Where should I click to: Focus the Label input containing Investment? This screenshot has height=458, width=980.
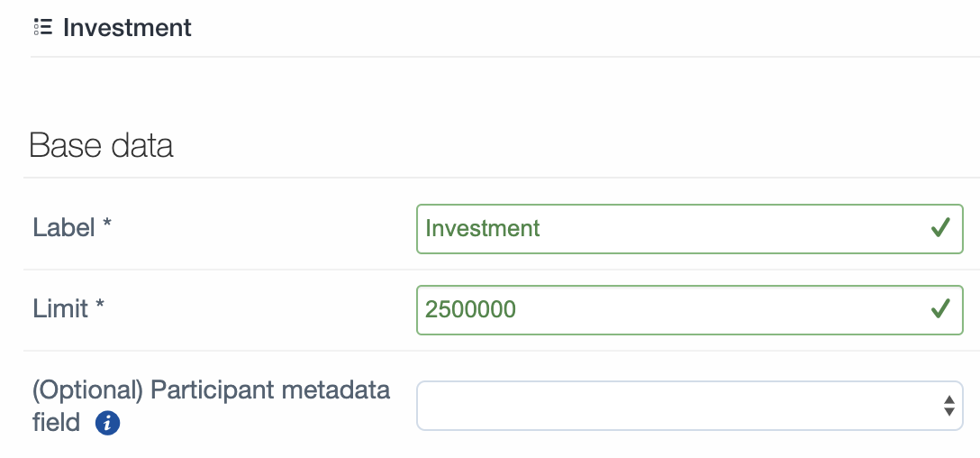(x=689, y=229)
